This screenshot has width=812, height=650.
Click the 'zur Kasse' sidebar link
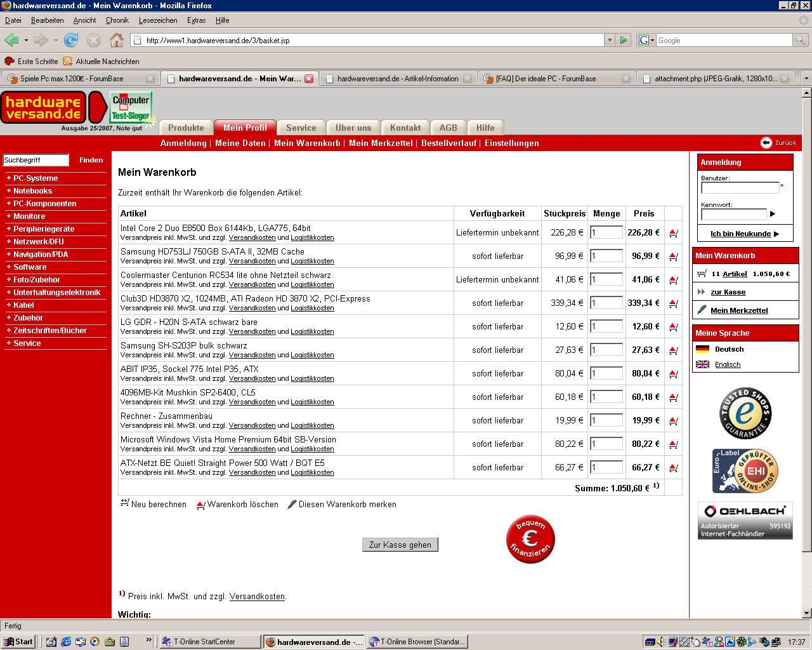pos(728,292)
